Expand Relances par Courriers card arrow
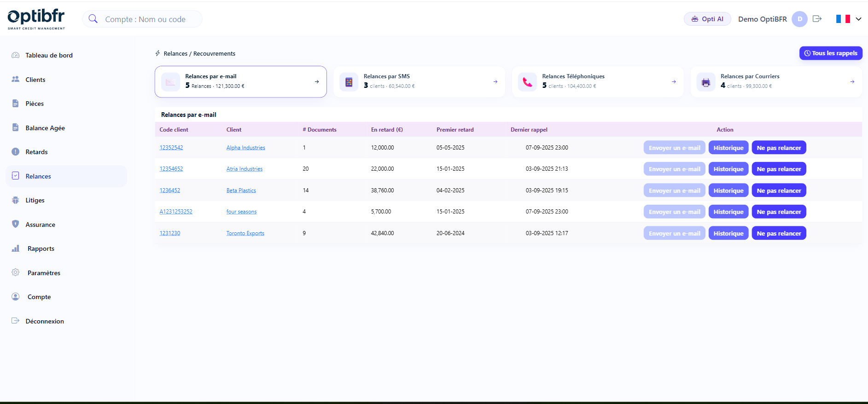 [x=852, y=82]
